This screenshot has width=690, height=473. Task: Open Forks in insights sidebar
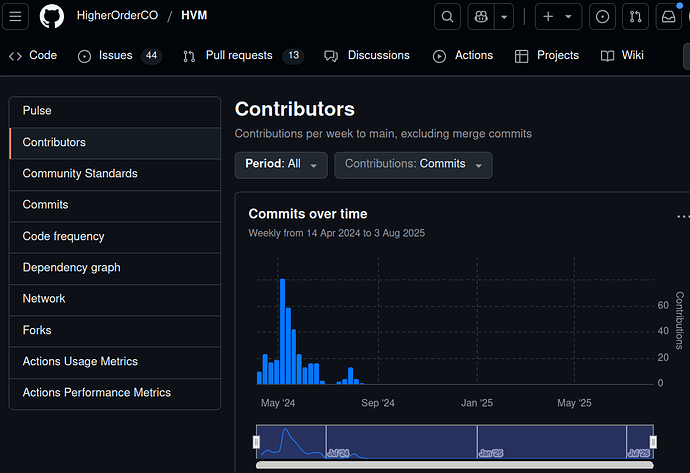click(115, 330)
